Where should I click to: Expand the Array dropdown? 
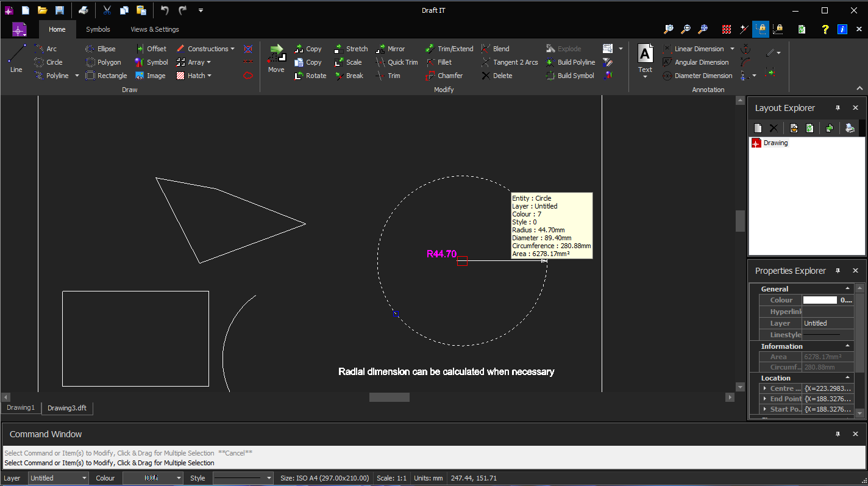[x=208, y=62]
